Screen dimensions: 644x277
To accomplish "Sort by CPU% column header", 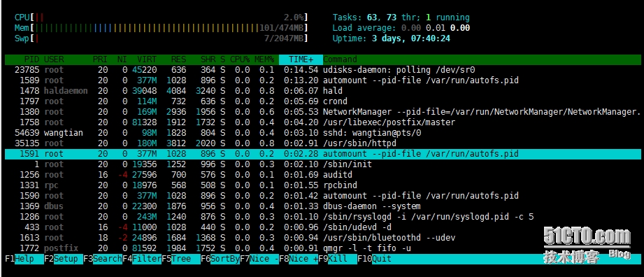I will click(x=240, y=59).
